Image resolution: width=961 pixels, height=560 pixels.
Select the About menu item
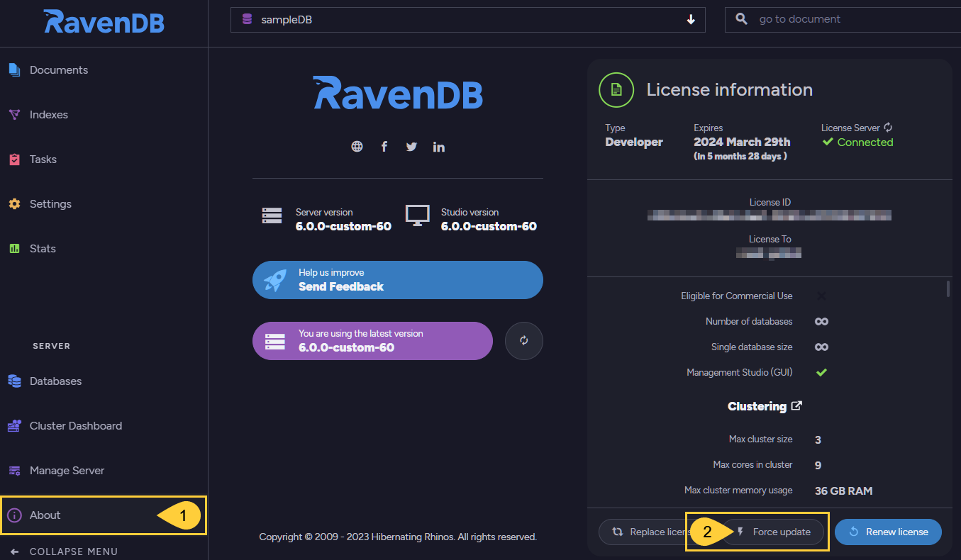pyautogui.click(x=104, y=515)
